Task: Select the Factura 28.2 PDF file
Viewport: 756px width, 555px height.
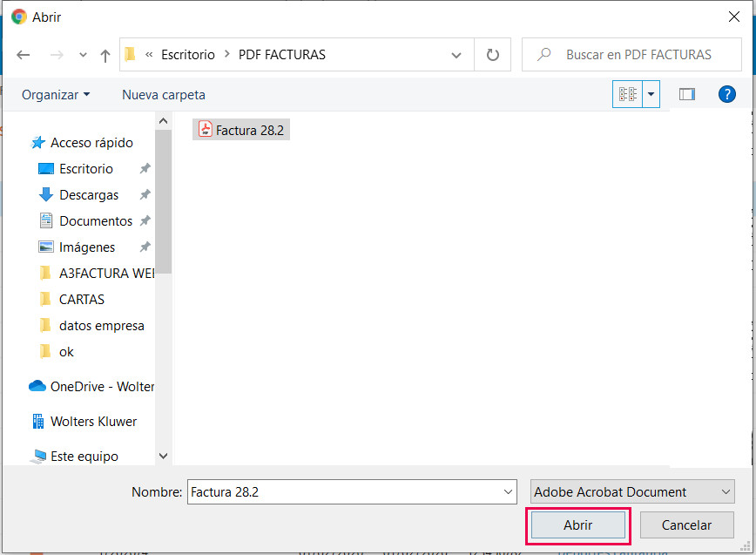Action: tap(241, 130)
